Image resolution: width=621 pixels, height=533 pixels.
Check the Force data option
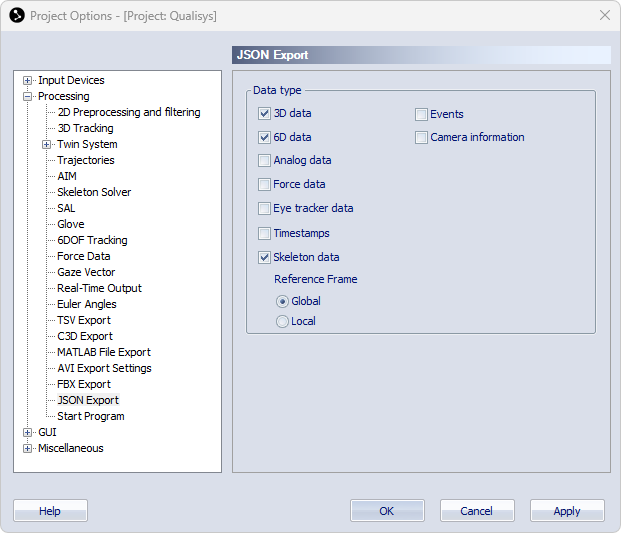[x=264, y=184]
